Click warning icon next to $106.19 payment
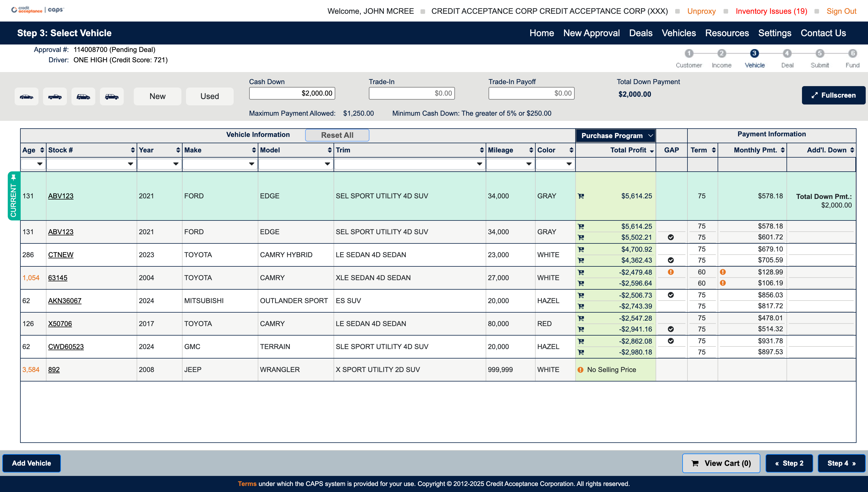The width and height of the screenshot is (868, 492). [723, 283]
